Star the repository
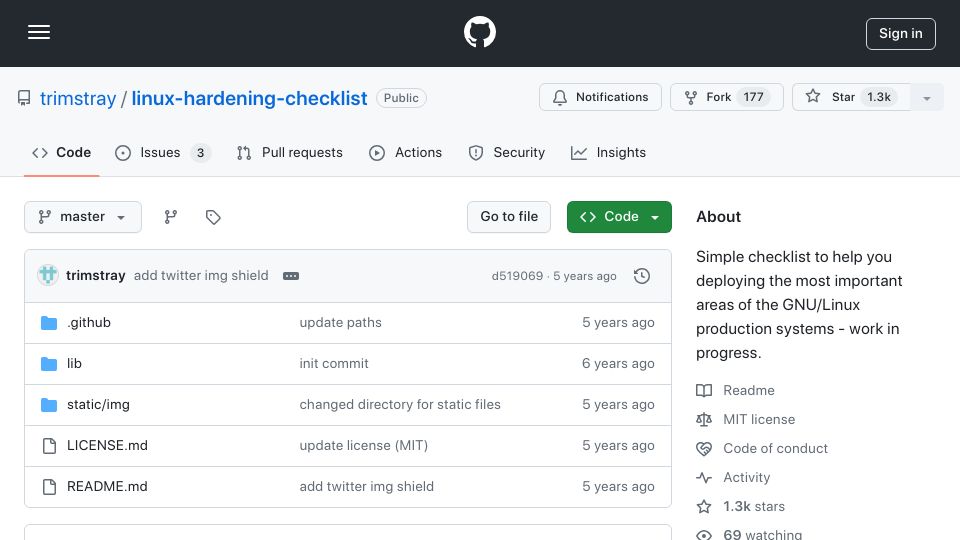This screenshot has height=540, width=960. 851,97
